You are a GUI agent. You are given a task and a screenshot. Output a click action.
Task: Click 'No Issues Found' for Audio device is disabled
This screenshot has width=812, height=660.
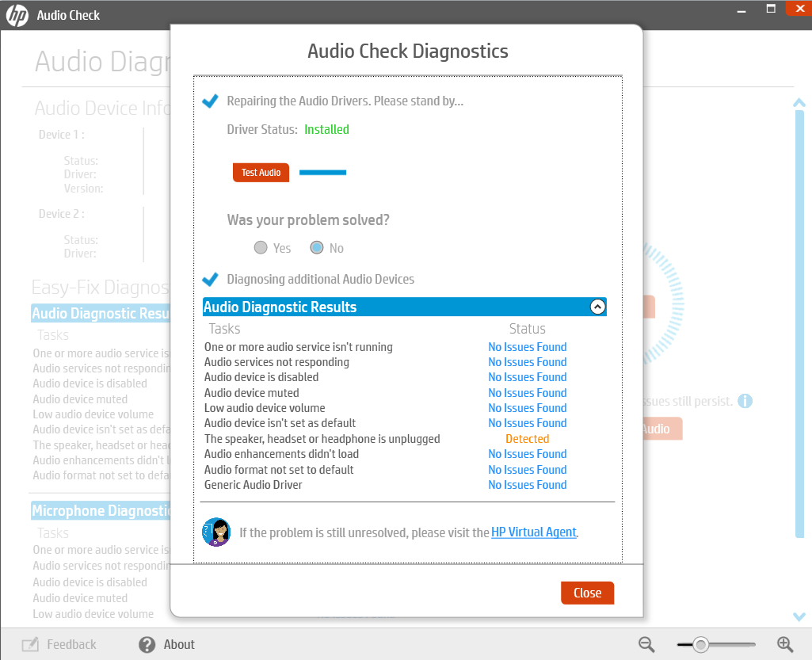pos(527,377)
